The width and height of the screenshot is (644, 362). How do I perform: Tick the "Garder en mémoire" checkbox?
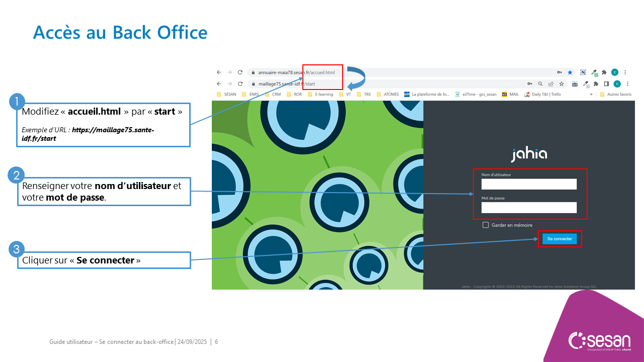486,225
